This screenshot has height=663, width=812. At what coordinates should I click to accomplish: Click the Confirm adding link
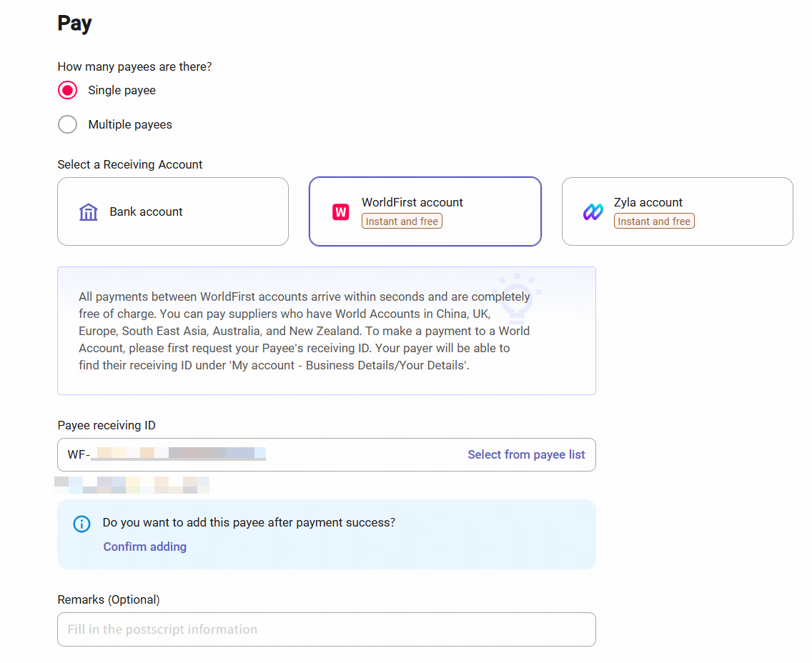point(145,547)
